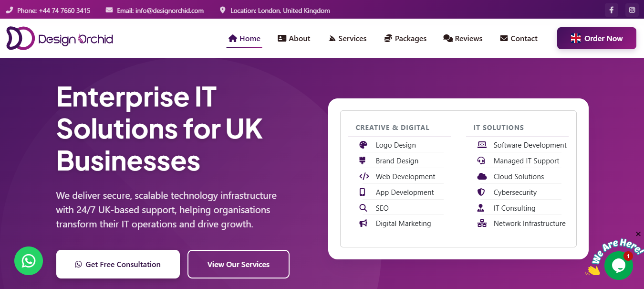Click Get Free Consultation button
Screen dimensions: 644x289
point(118,264)
